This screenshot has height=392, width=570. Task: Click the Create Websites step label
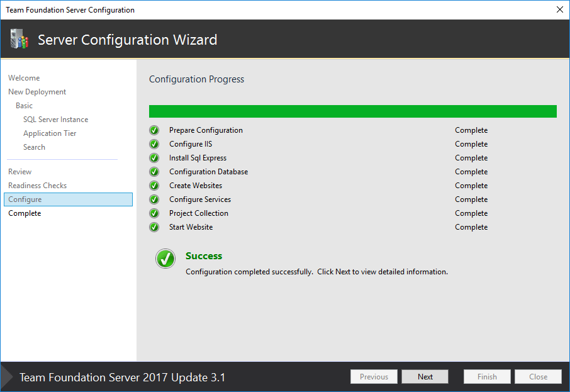tap(196, 186)
